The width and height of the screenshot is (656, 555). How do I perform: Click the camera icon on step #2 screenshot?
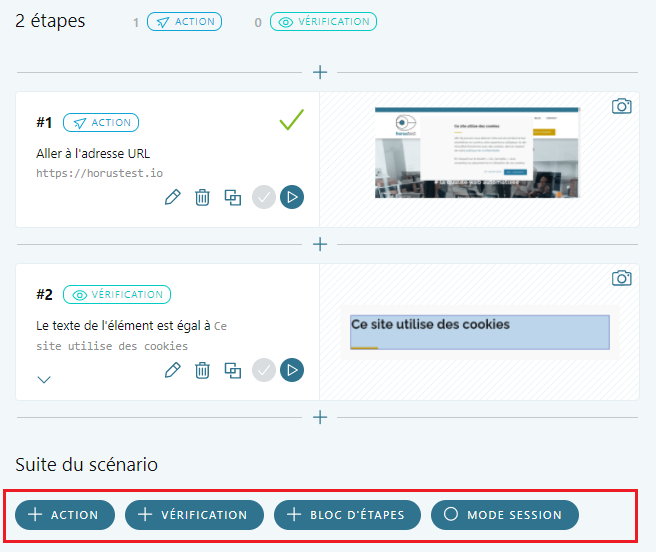click(621, 278)
